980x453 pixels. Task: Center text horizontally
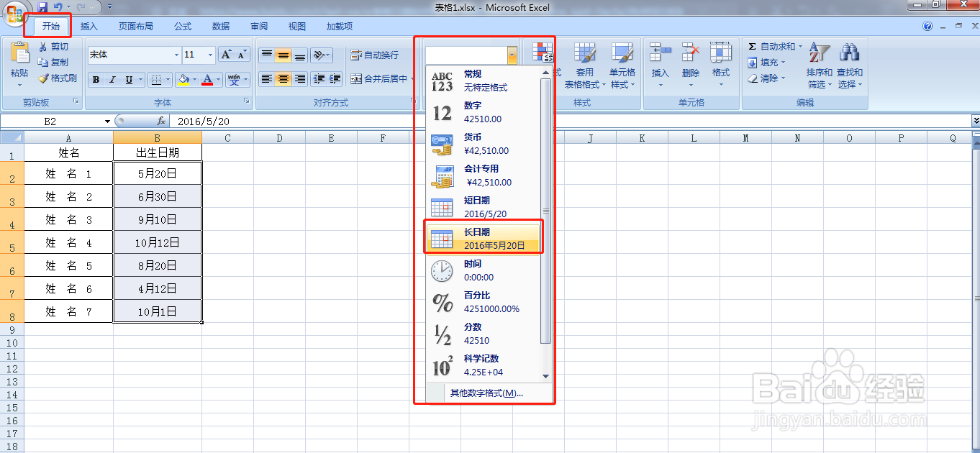283,79
